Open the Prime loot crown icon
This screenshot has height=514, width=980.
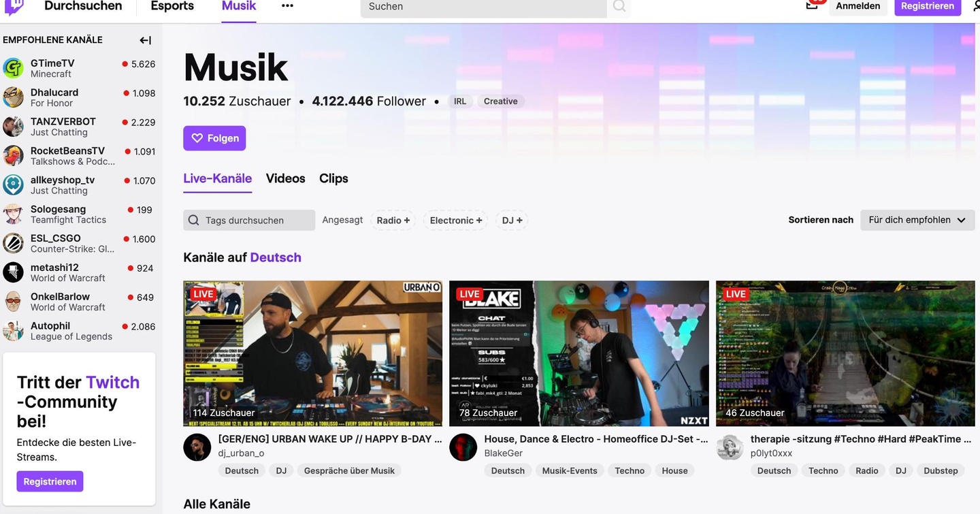pos(812,5)
